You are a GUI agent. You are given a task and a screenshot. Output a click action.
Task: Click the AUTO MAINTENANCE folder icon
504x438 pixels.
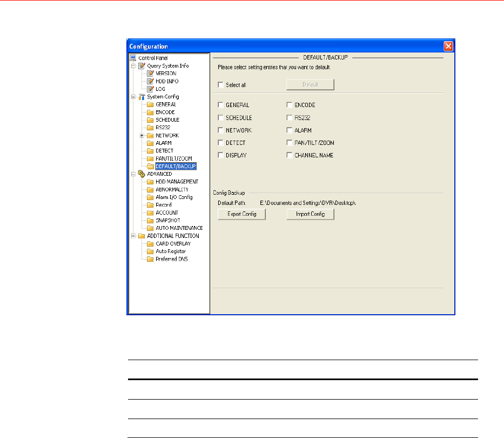[x=150, y=228]
